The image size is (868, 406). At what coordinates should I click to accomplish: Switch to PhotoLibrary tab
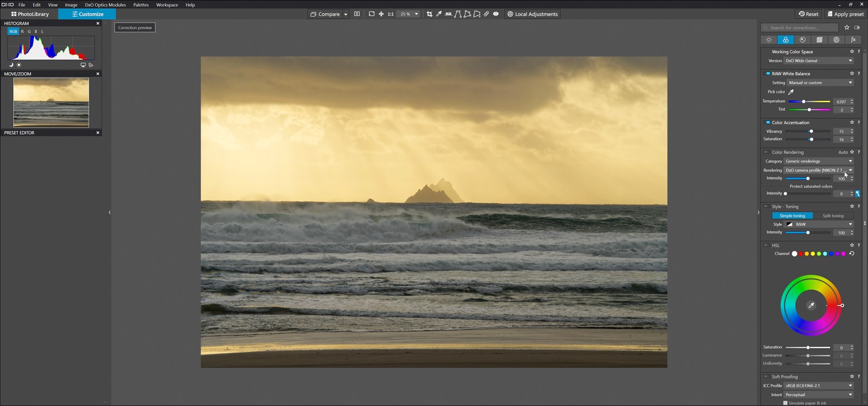pos(30,14)
